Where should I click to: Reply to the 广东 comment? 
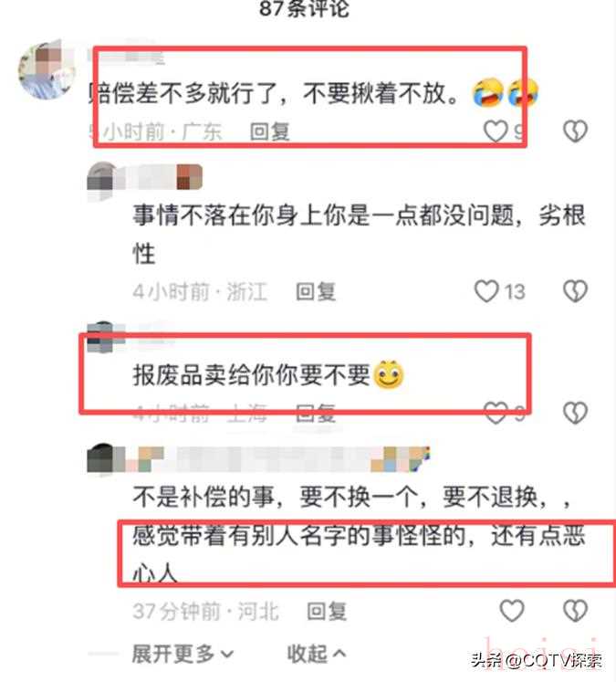pos(270,131)
